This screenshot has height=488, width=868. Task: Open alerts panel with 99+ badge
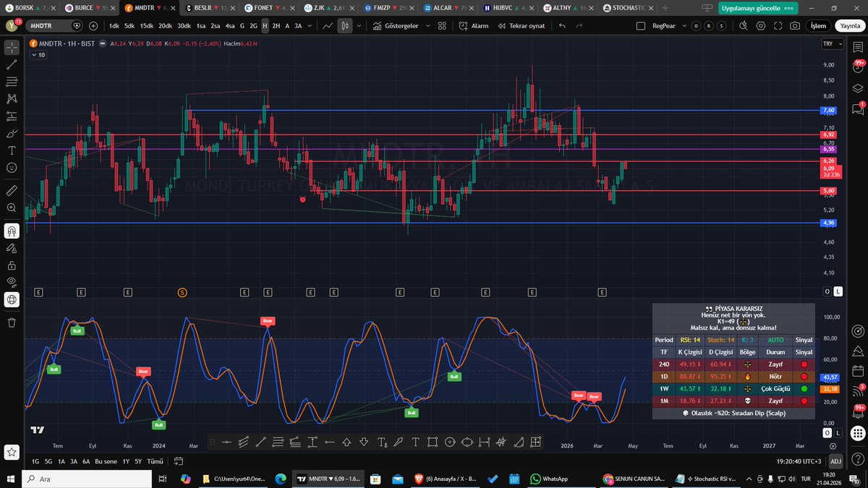coord(859,67)
